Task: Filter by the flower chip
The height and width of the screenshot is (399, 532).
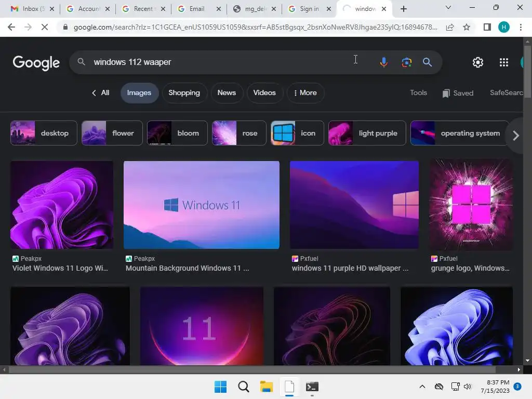Action: [112, 133]
